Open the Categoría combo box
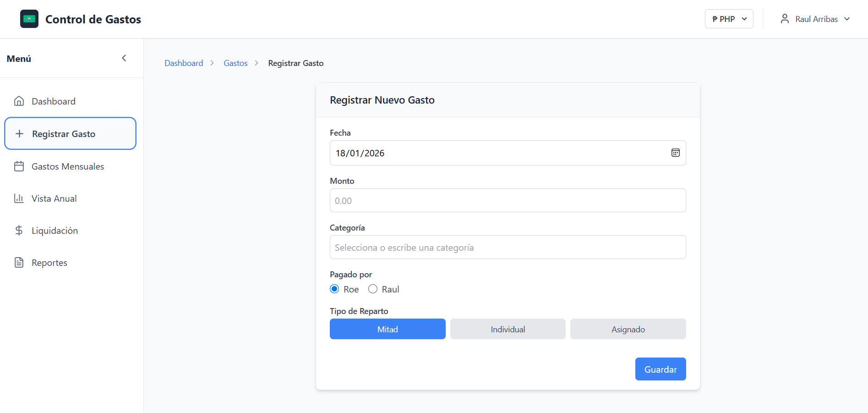Image resolution: width=868 pixels, height=413 pixels. 508,247
